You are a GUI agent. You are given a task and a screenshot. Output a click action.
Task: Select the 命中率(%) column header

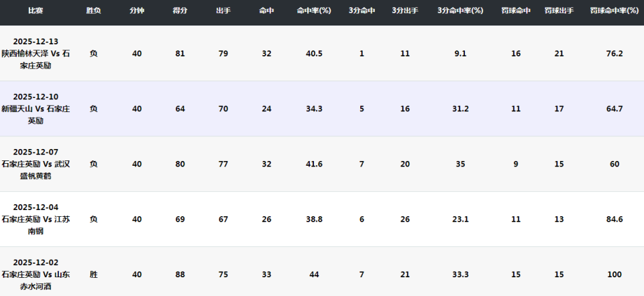(314, 11)
